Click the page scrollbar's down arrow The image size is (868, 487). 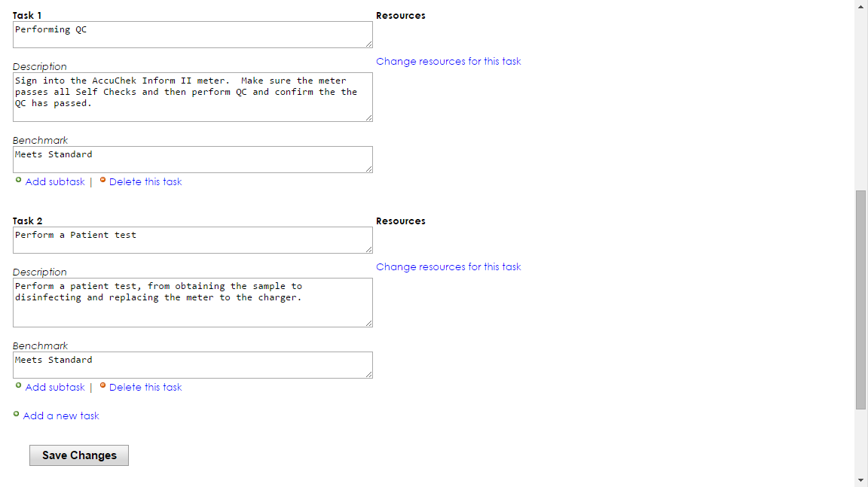coord(861,480)
